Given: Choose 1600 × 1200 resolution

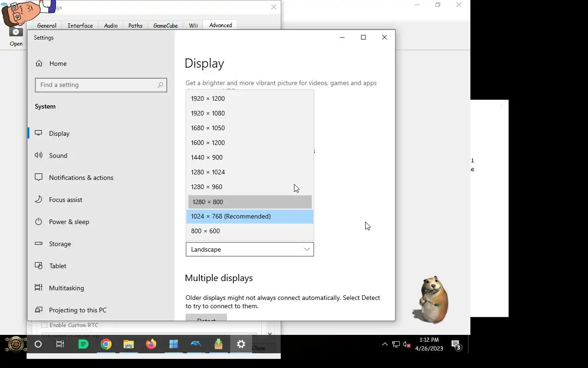Looking at the screenshot, I should [x=249, y=143].
